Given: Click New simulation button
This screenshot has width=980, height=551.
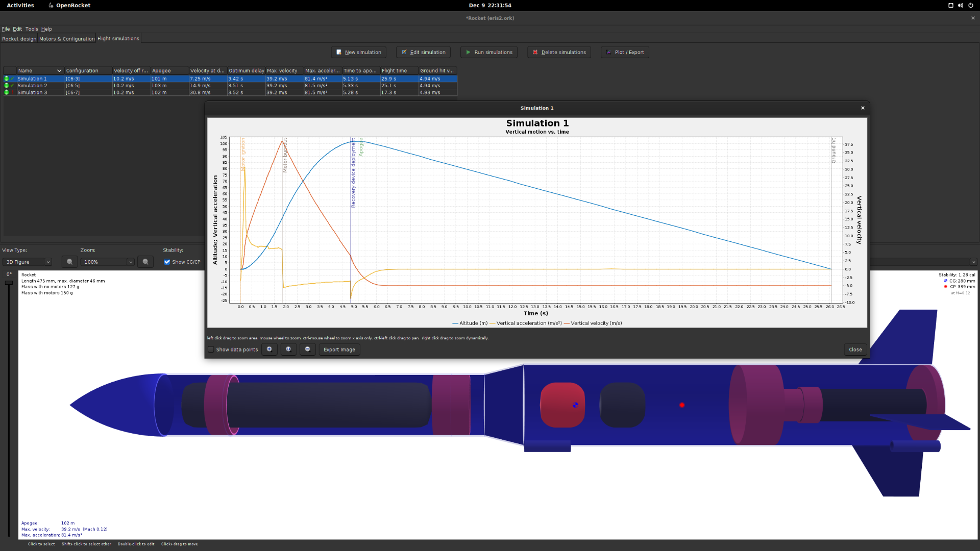Looking at the screenshot, I should click(x=358, y=52).
